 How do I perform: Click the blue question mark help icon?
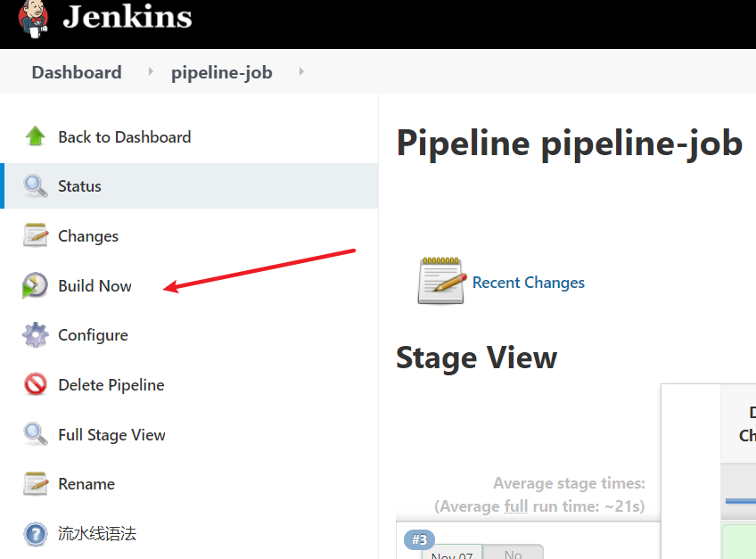coord(36,534)
